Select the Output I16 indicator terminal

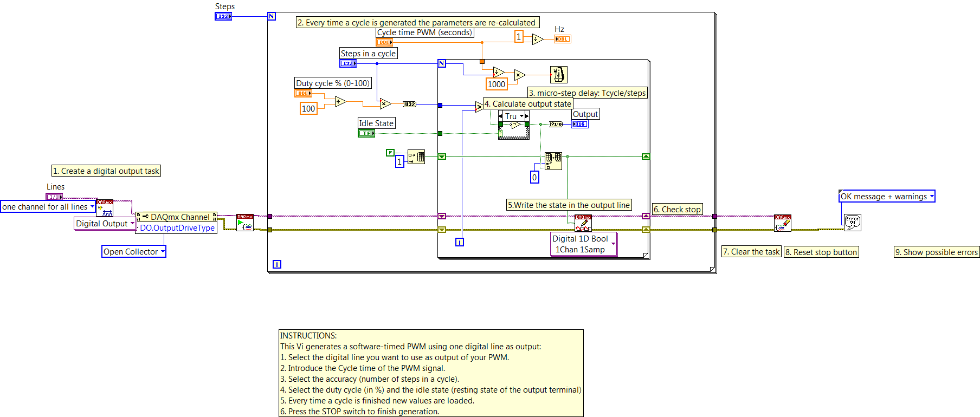[x=579, y=124]
